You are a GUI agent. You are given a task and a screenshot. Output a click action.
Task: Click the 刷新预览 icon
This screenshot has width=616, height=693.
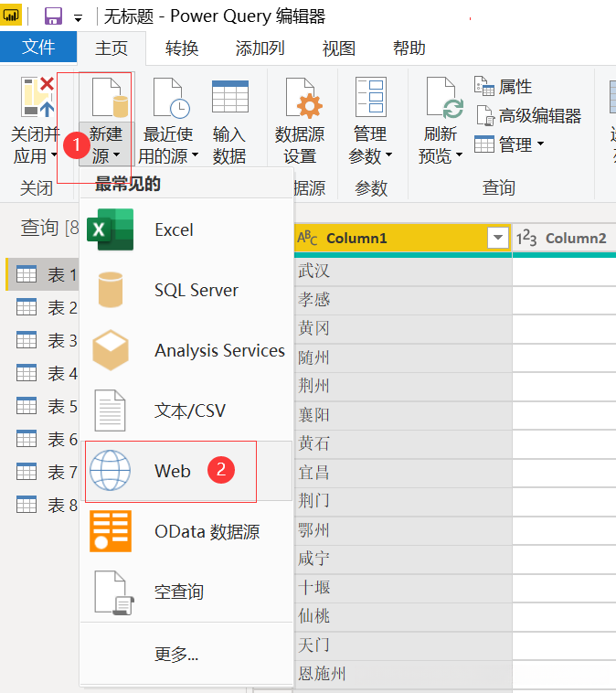pos(444,98)
